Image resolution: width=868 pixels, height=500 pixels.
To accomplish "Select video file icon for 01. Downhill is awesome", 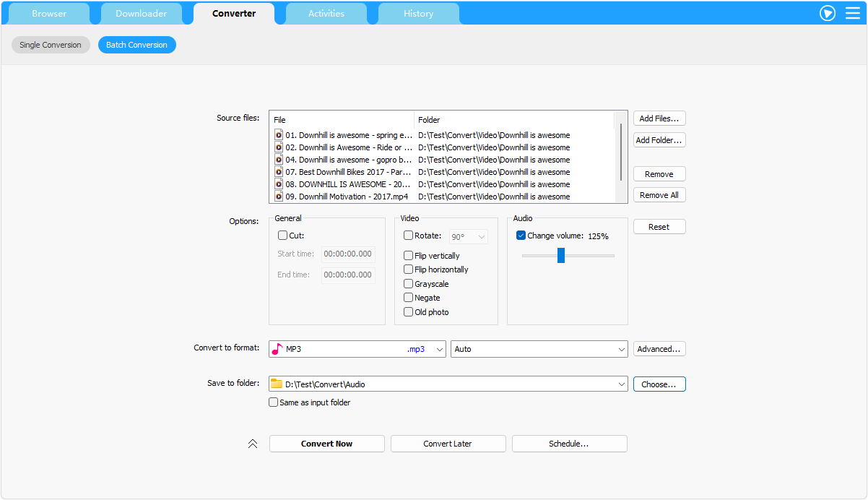I will (x=279, y=135).
